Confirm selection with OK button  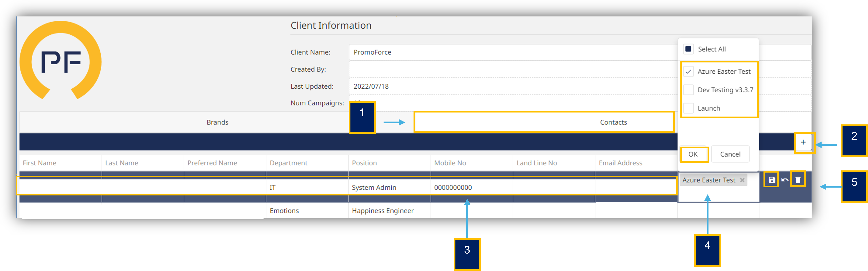pyautogui.click(x=693, y=154)
